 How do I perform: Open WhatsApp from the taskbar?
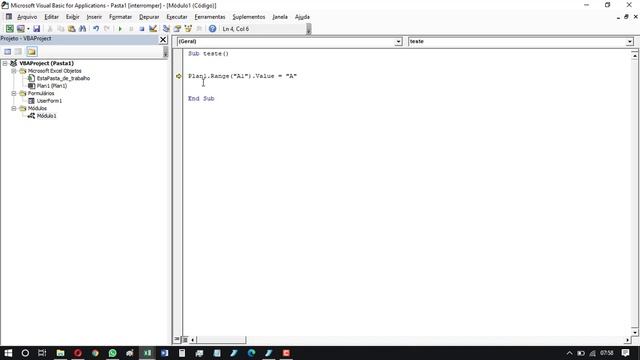click(112, 353)
